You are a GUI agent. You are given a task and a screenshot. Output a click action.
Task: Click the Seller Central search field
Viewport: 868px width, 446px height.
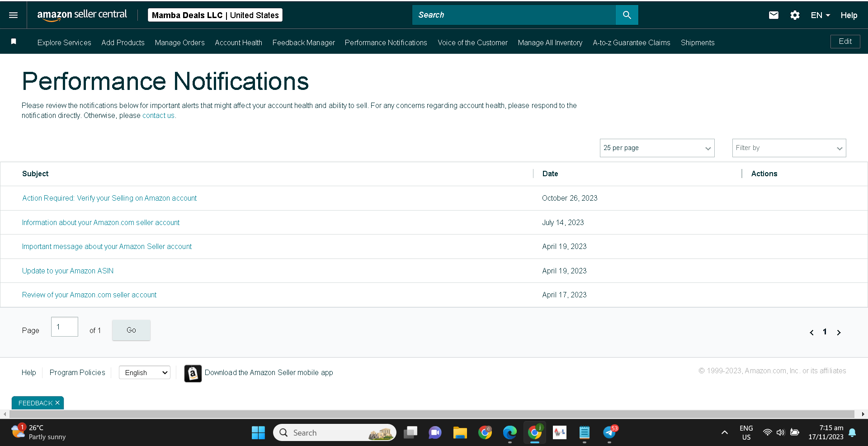[514, 15]
